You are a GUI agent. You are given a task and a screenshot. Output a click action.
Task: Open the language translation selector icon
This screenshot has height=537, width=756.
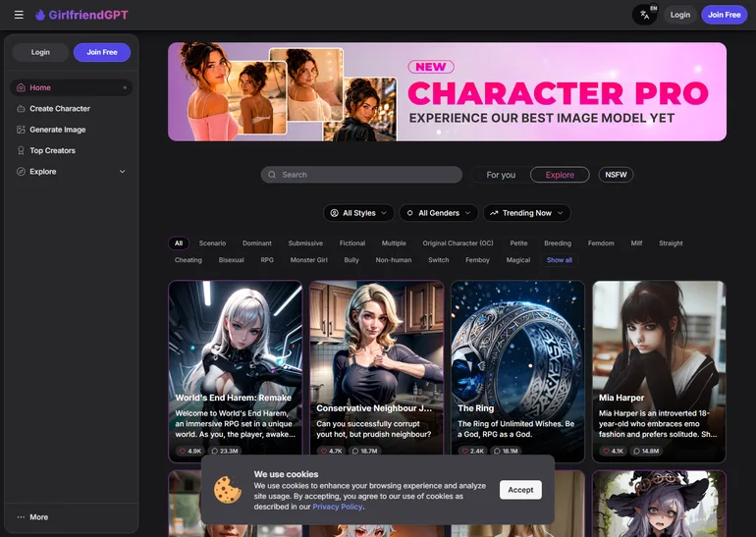[x=645, y=15]
